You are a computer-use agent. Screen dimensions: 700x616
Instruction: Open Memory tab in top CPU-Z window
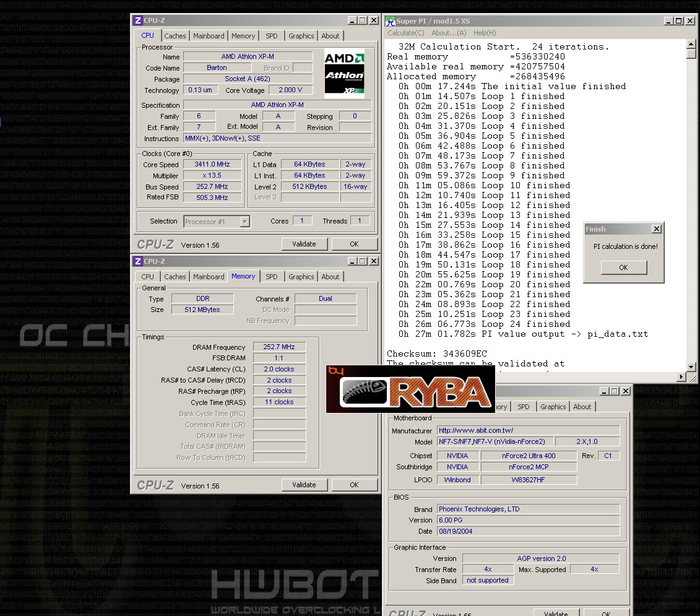[x=243, y=36]
